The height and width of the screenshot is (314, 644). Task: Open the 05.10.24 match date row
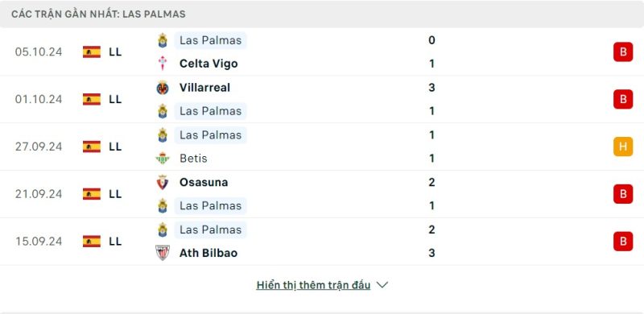(322, 52)
